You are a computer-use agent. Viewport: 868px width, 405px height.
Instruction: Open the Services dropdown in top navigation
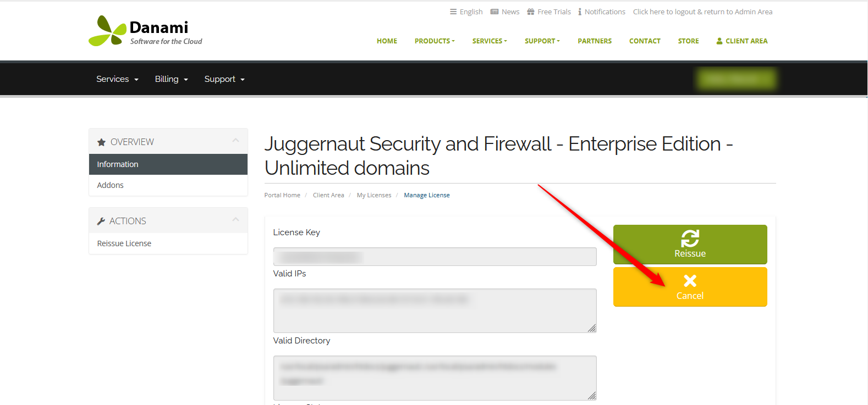490,41
